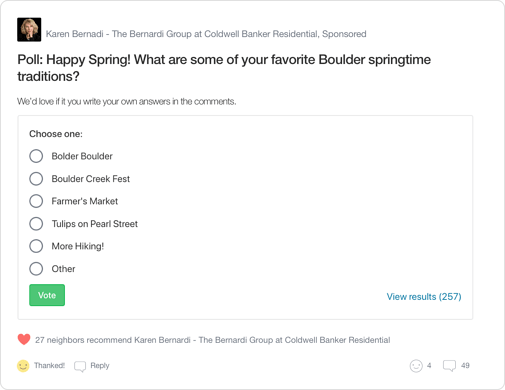Open Karen Bernardi's profile photo
This screenshot has width=505, height=390.
click(29, 30)
